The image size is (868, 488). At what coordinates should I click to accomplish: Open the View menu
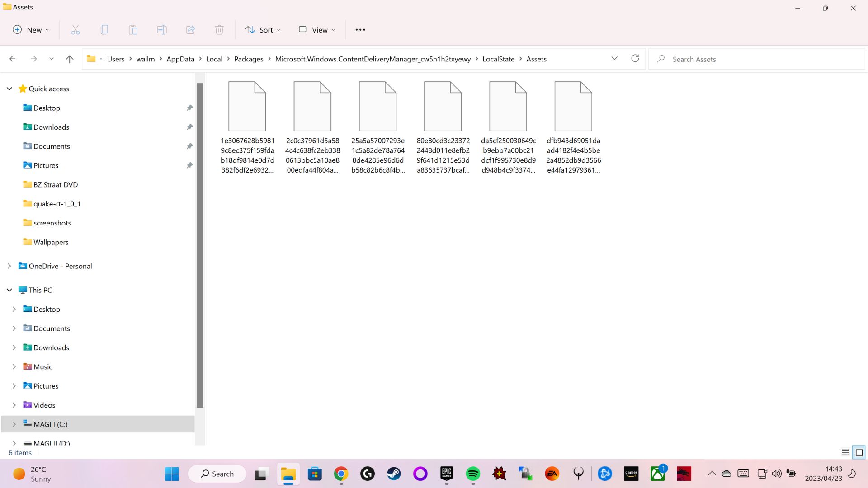316,29
